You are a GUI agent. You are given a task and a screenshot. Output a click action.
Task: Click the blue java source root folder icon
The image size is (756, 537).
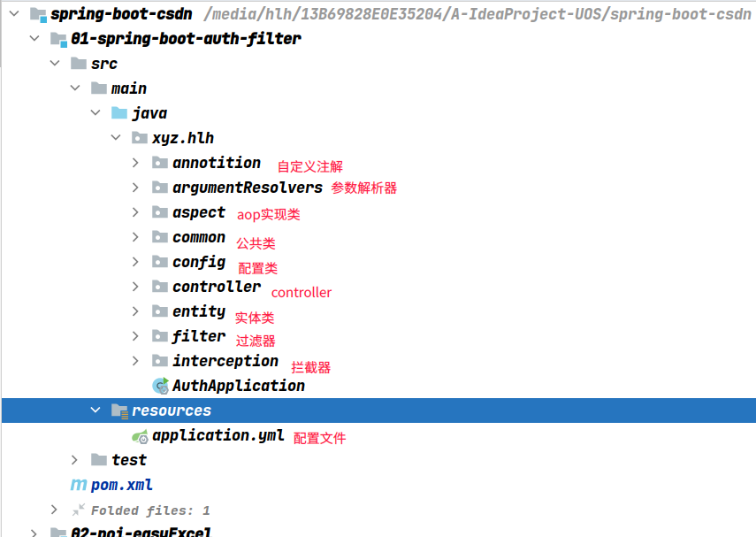(x=119, y=113)
